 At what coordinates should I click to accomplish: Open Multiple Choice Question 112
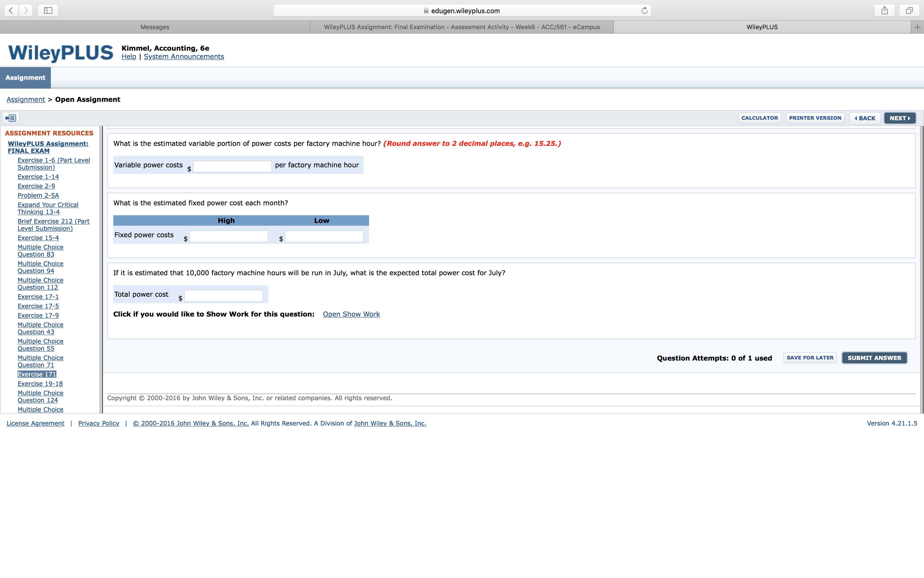pyautogui.click(x=40, y=284)
